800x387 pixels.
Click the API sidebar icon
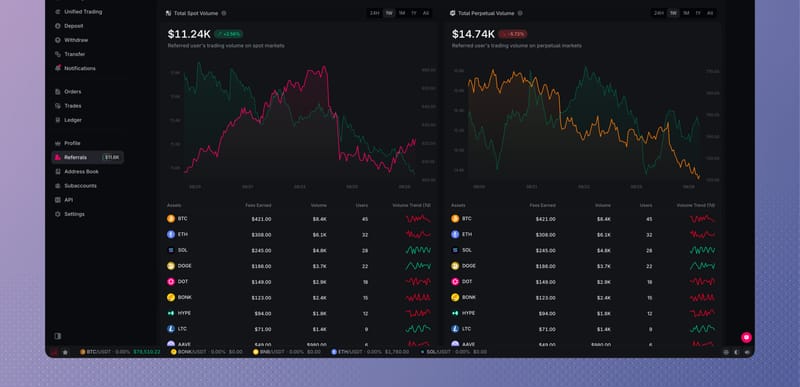coord(58,200)
